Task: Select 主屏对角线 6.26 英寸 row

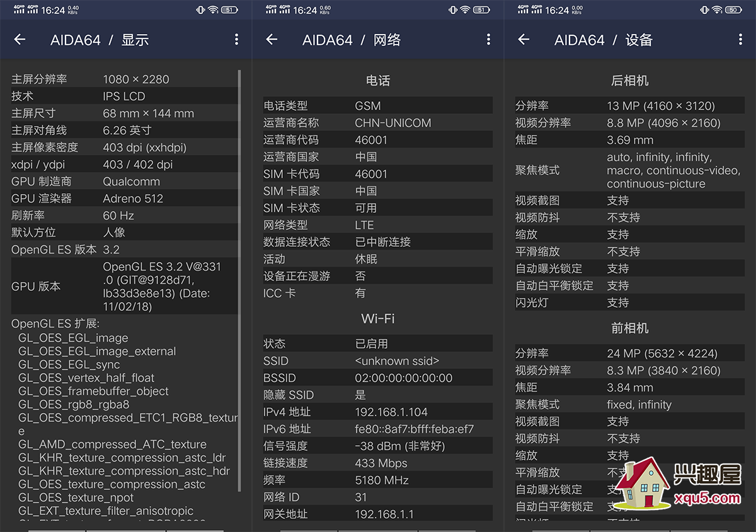Action: 124,130
